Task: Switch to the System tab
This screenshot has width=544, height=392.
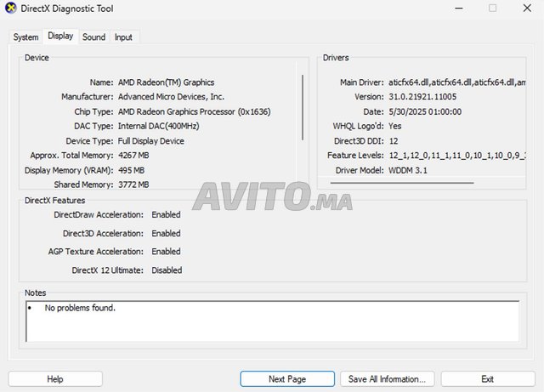Action: pos(25,37)
